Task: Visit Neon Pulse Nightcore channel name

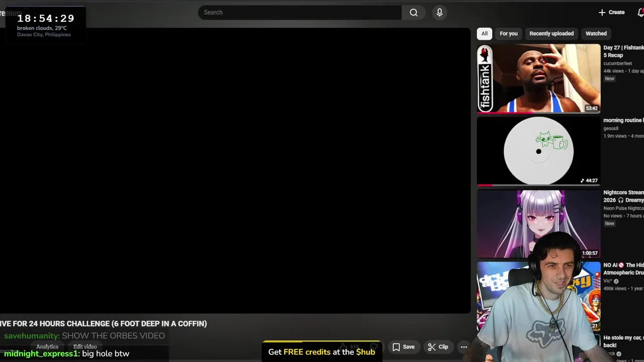Action: pyautogui.click(x=623, y=208)
